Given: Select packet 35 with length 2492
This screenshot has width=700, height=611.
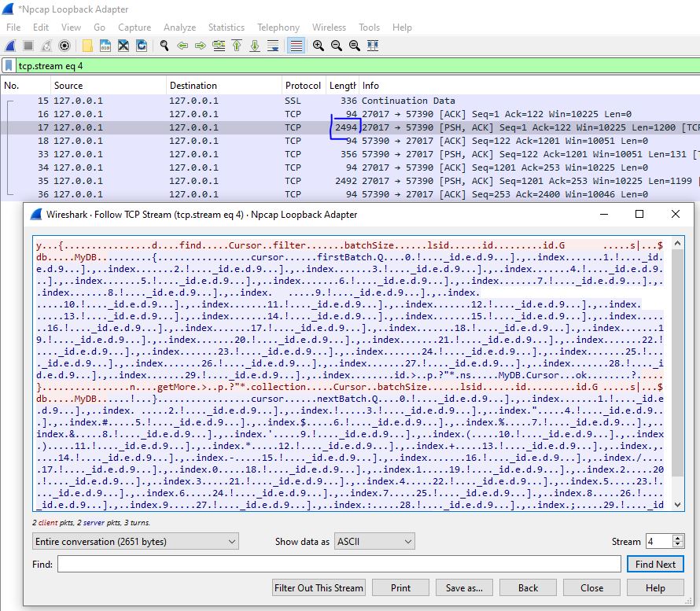Looking at the screenshot, I should coord(350,181).
